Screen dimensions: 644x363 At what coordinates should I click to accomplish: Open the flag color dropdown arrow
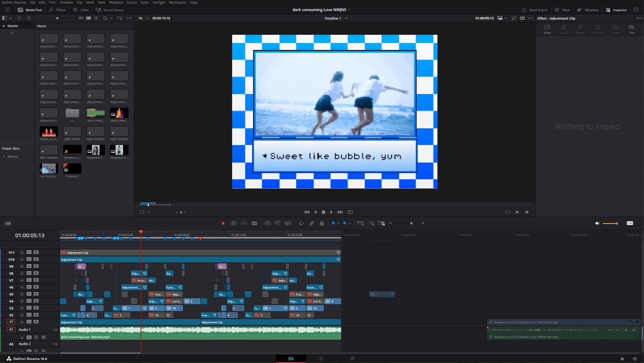tap(338, 223)
